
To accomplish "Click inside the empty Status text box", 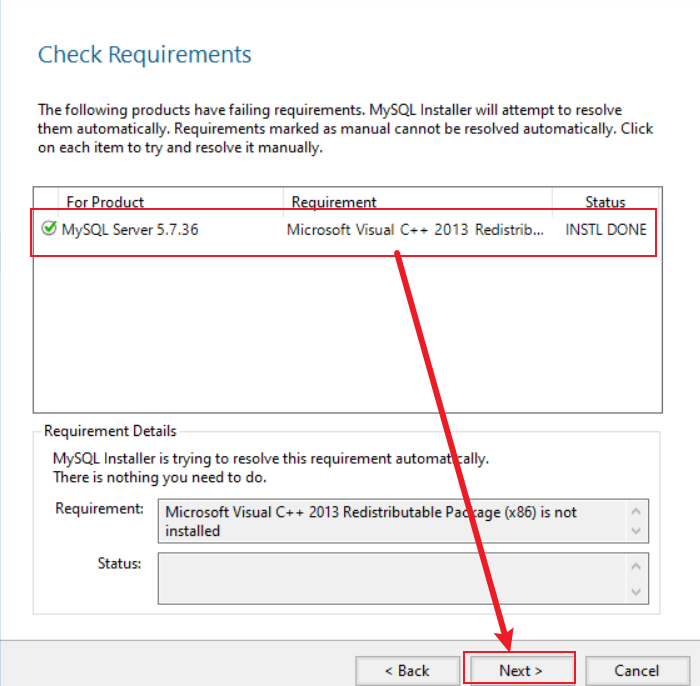I will (390, 578).
